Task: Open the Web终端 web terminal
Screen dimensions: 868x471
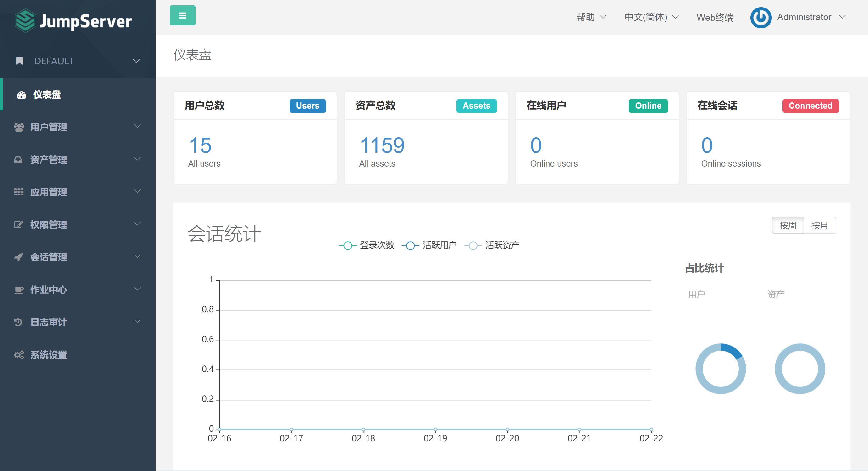Action: coord(715,17)
